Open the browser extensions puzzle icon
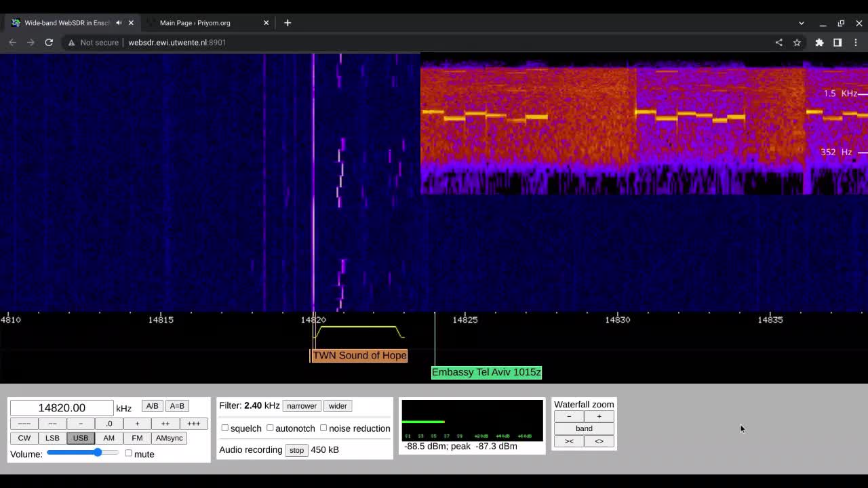The height and width of the screenshot is (488, 868). click(x=819, y=42)
